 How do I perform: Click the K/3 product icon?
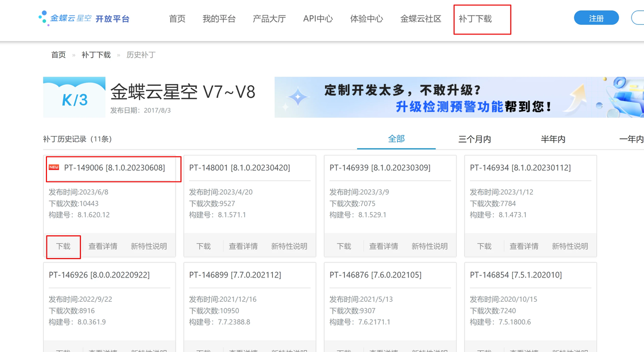point(75,97)
